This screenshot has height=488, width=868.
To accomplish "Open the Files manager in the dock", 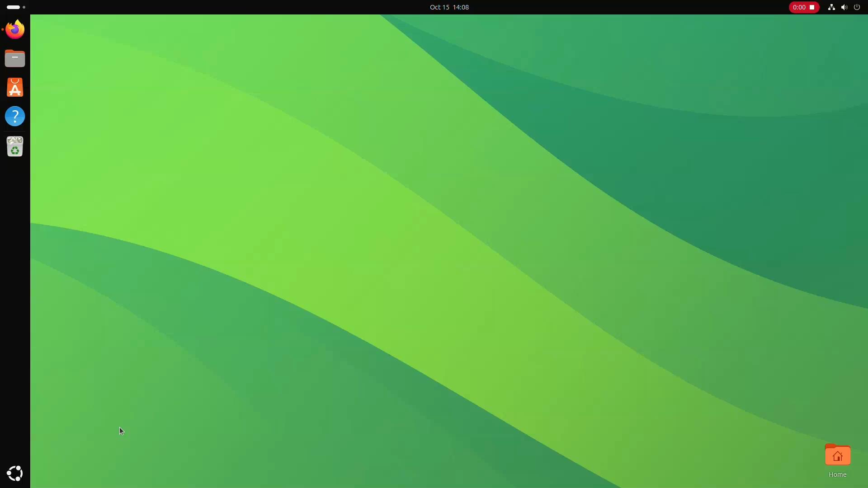I will [15, 58].
